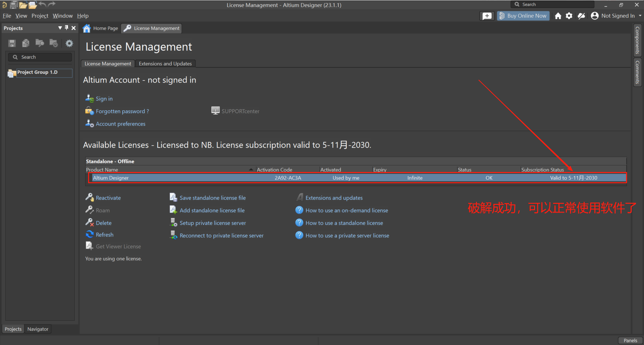
Task: Click the Projects panel Search field
Action: [x=40, y=57]
